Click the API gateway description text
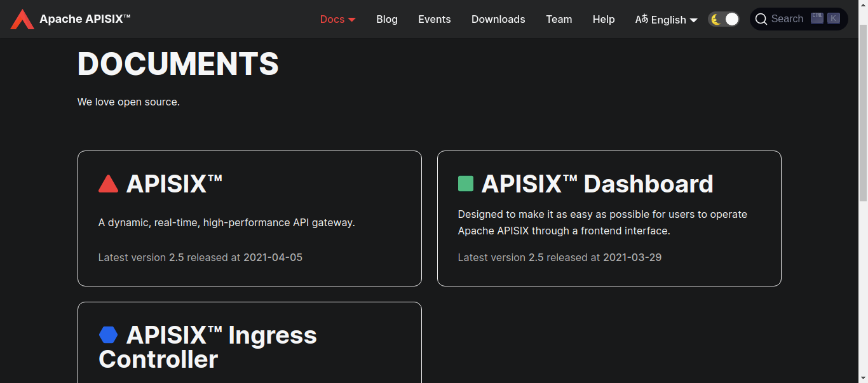868x383 pixels. point(227,222)
